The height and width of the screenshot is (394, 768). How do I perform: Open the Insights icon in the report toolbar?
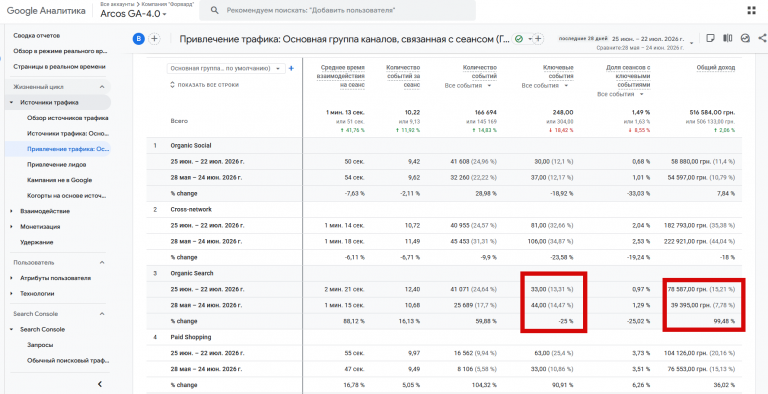pyautogui.click(x=745, y=38)
